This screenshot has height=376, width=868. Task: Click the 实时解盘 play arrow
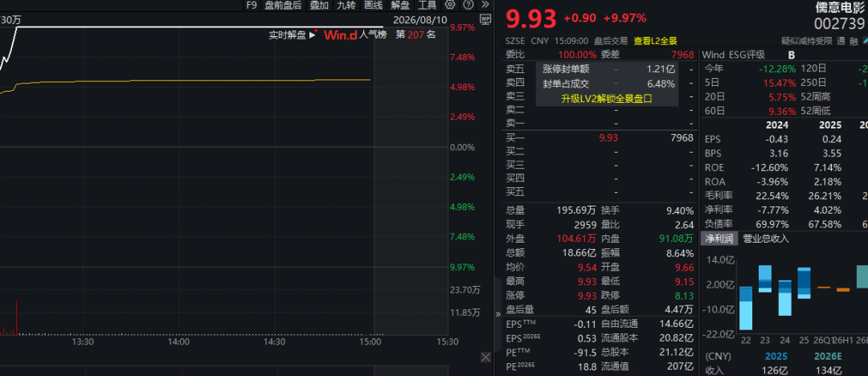click(312, 35)
